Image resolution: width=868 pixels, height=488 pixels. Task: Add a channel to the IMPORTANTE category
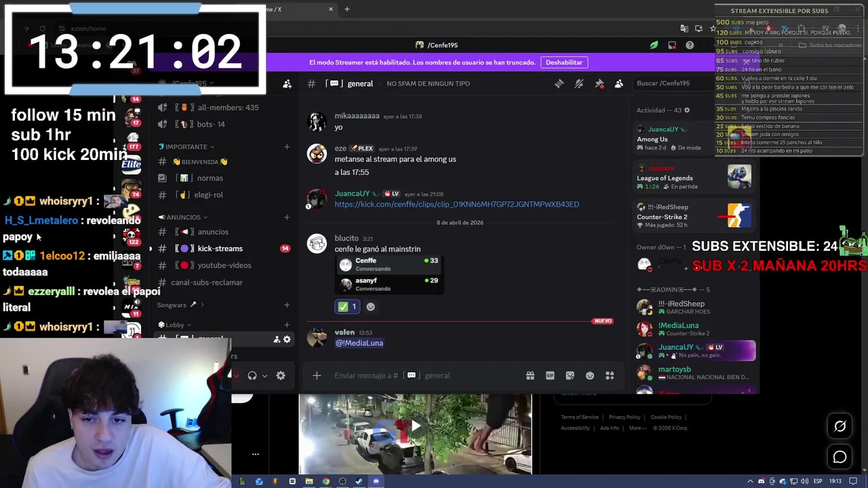pos(286,146)
